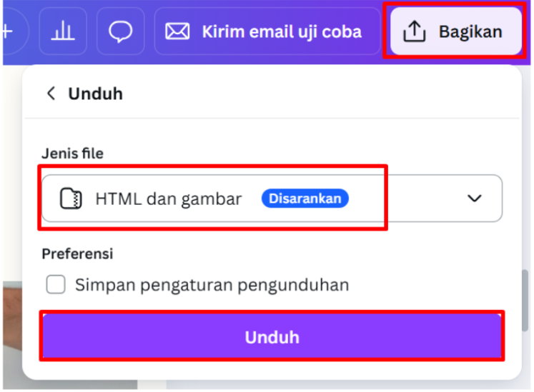
Task: Go back using the Unduh chevron
Action: click(x=51, y=94)
